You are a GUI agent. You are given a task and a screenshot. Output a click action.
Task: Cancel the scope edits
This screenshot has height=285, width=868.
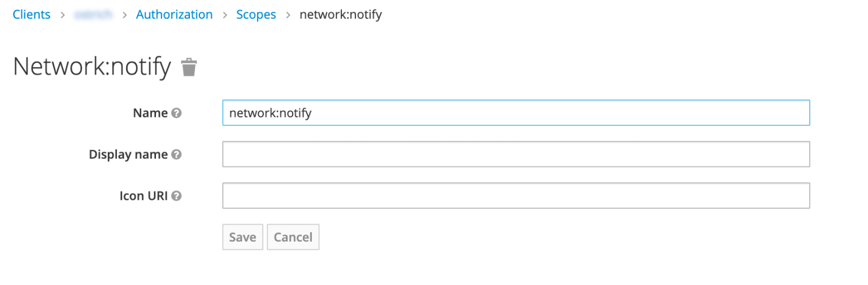point(293,237)
